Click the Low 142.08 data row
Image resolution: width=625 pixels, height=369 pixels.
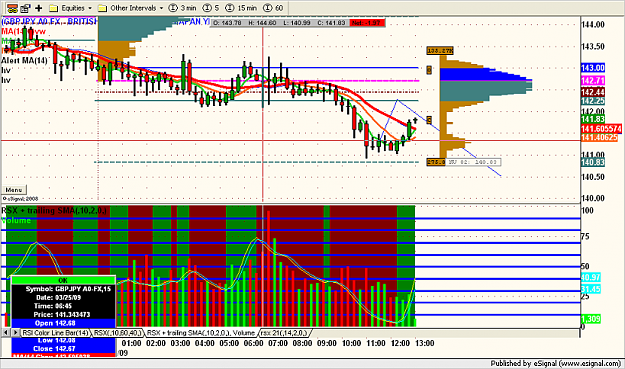pos(63,340)
